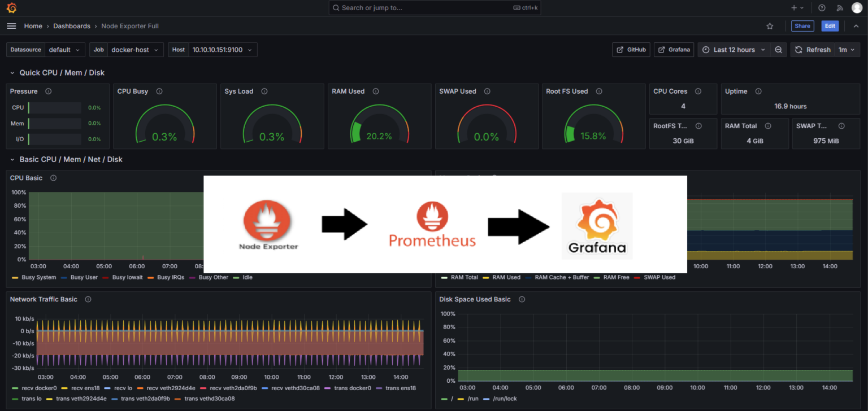Toggle the RAM Used legend entry

[x=506, y=277]
